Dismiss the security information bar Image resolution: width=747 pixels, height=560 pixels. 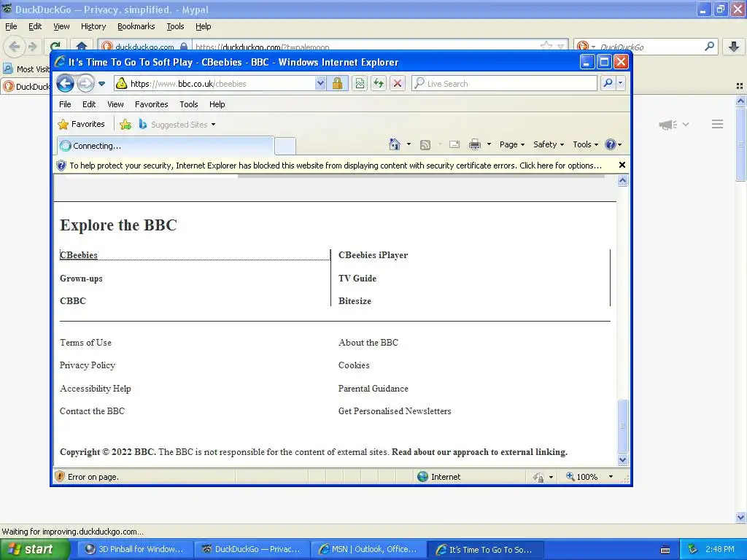(622, 165)
